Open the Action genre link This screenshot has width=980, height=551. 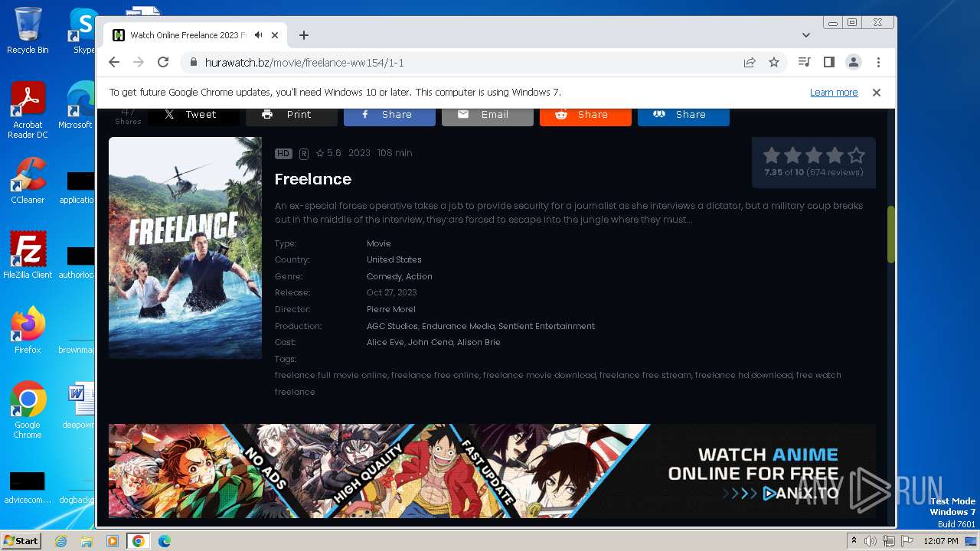pyautogui.click(x=419, y=276)
